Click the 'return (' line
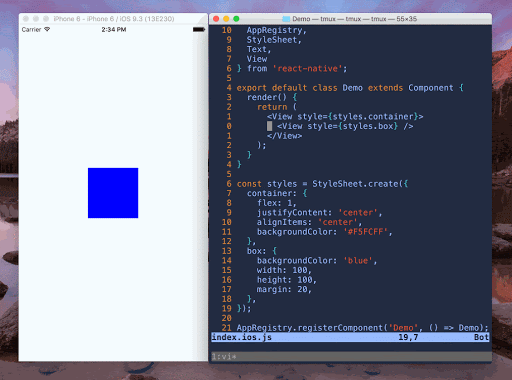The image size is (512, 380). (x=277, y=107)
